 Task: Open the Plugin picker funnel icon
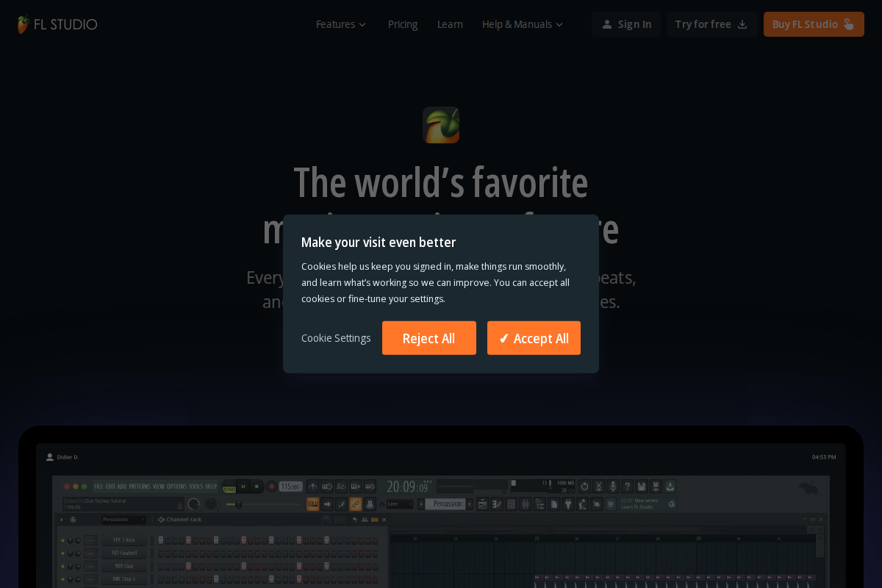pyautogui.click(x=567, y=504)
